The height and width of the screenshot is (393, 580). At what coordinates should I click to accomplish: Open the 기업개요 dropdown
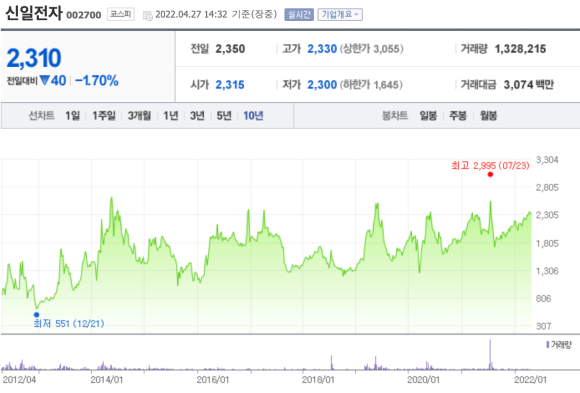pos(340,15)
